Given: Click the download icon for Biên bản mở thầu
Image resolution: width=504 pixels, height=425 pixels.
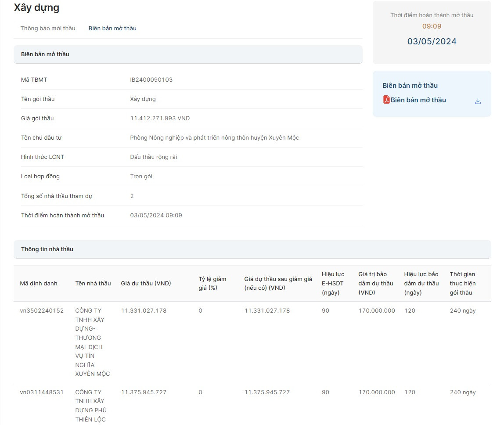Looking at the screenshot, I should tap(478, 101).
